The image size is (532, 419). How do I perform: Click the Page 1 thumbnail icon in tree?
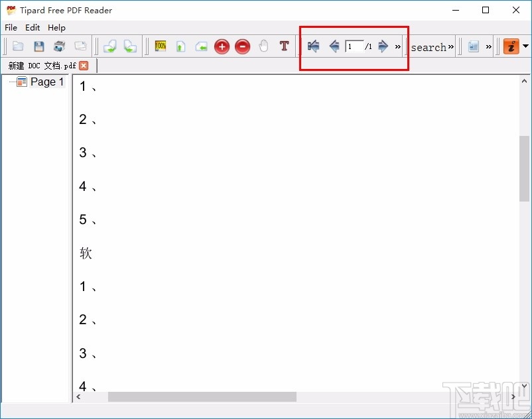[22, 82]
